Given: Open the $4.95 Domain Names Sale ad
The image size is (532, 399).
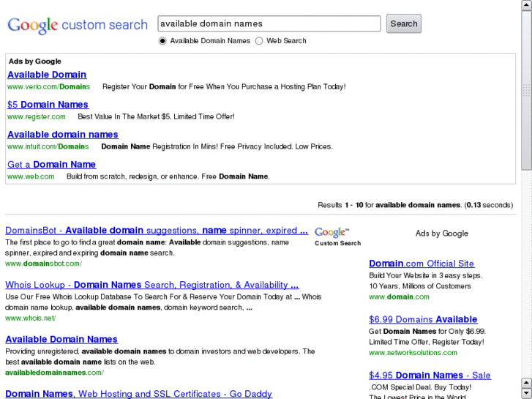Looking at the screenshot, I should coord(430,376).
